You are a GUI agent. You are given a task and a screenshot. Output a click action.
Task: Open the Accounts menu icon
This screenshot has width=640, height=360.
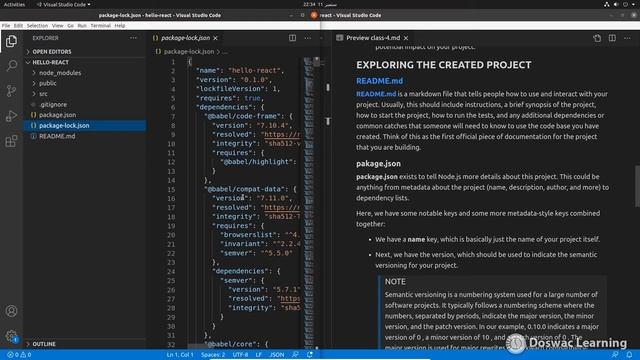coord(11,311)
